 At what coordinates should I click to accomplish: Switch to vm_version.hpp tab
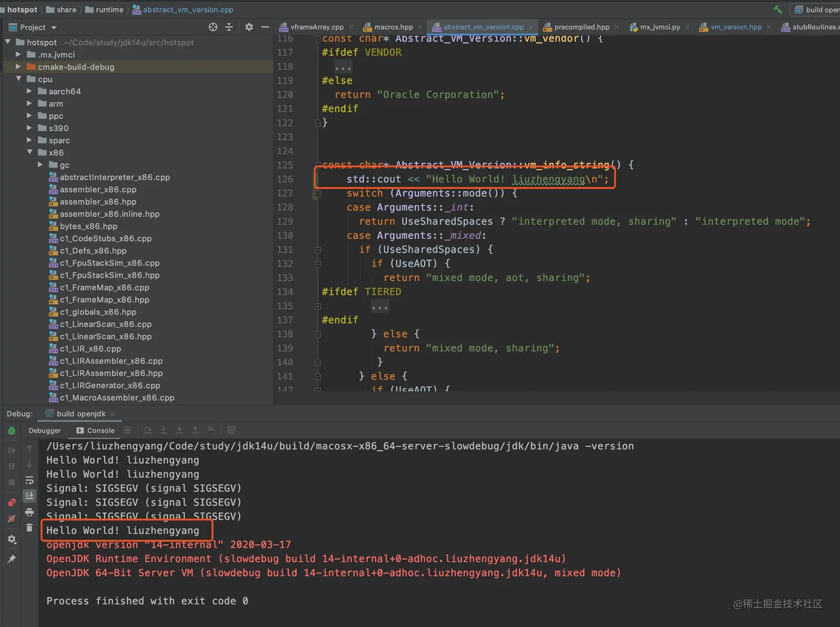(x=736, y=27)
